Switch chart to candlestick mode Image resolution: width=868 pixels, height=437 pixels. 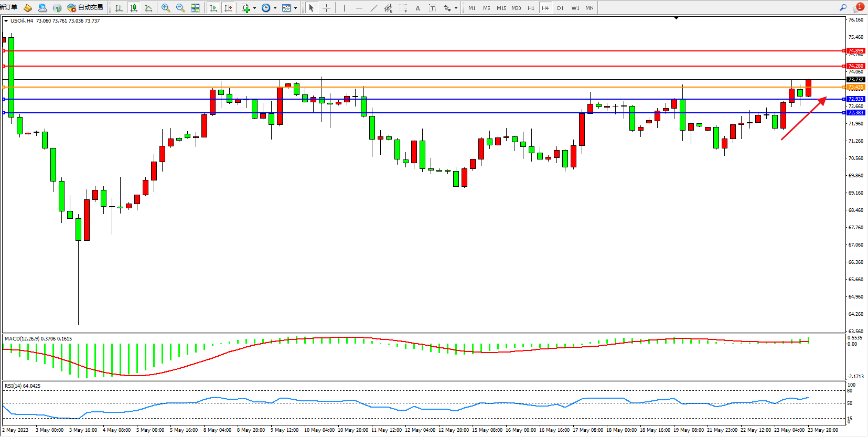134,8
